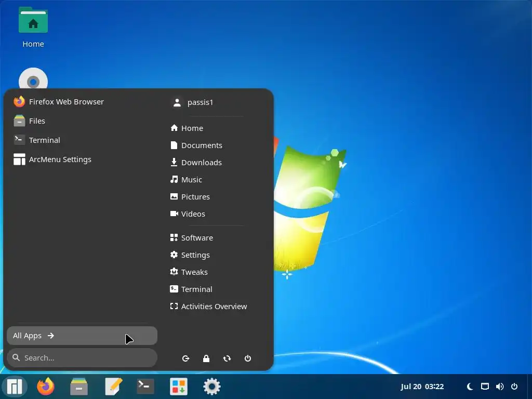Click the lock screen padlock icon

pos(206,358)
